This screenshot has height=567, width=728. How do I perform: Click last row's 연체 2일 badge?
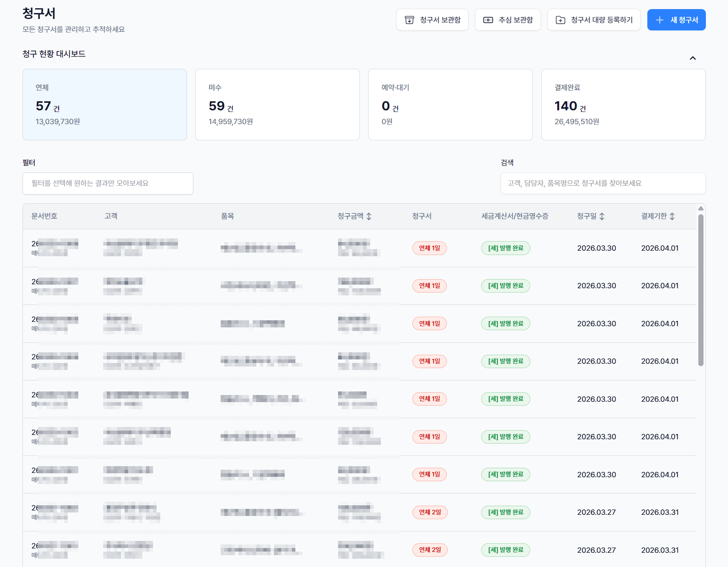[430, 550]
